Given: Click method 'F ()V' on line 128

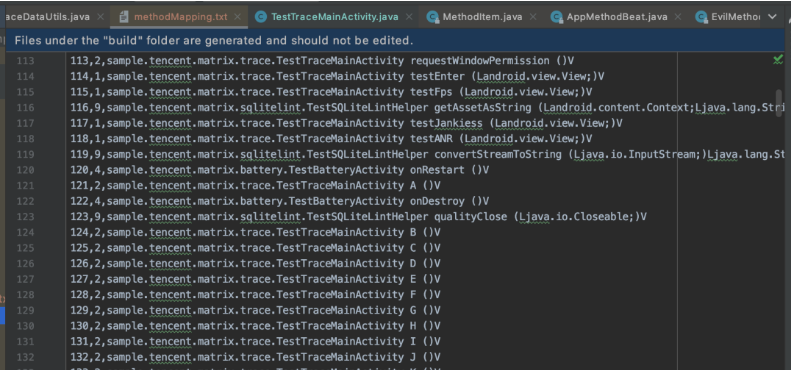Looking at the screenshot, I should click(x=425, y=295).
